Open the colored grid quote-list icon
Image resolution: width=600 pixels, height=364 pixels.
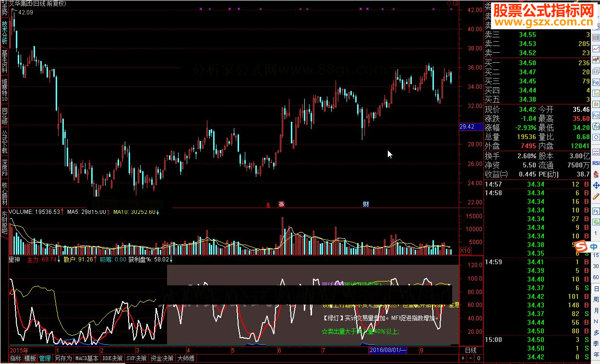[x=596, y=37]
